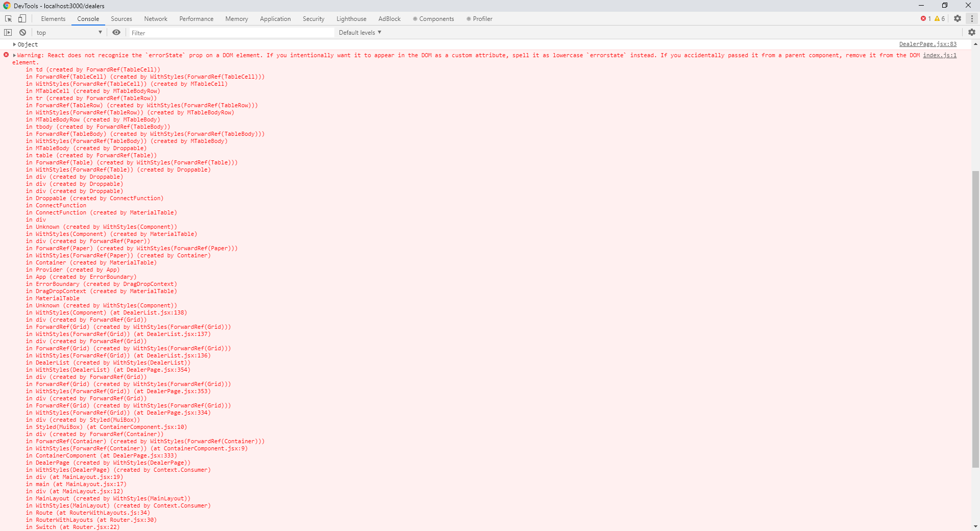980x531 pixels.
Task: Open the DevTools main settings gear
Action: click(x=958, y=18)
